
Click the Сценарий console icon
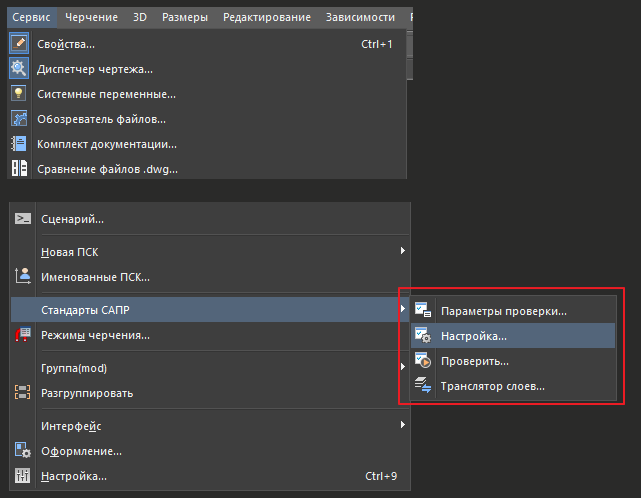(23, 219)
